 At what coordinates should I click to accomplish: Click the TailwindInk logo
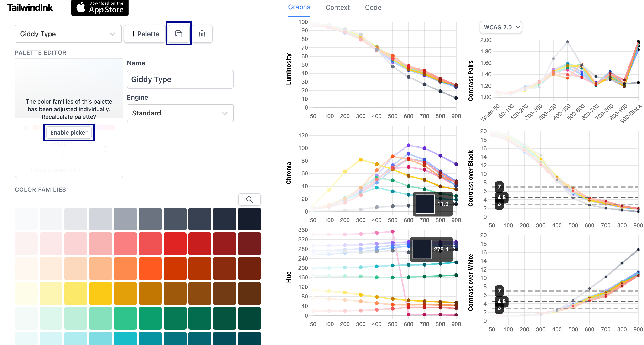pos(30,7)
